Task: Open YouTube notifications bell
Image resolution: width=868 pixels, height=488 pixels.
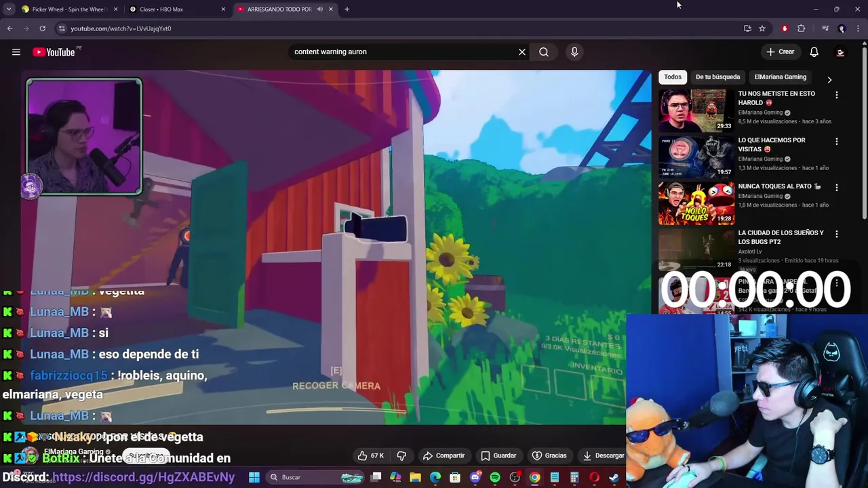Action: click(814, 52)
